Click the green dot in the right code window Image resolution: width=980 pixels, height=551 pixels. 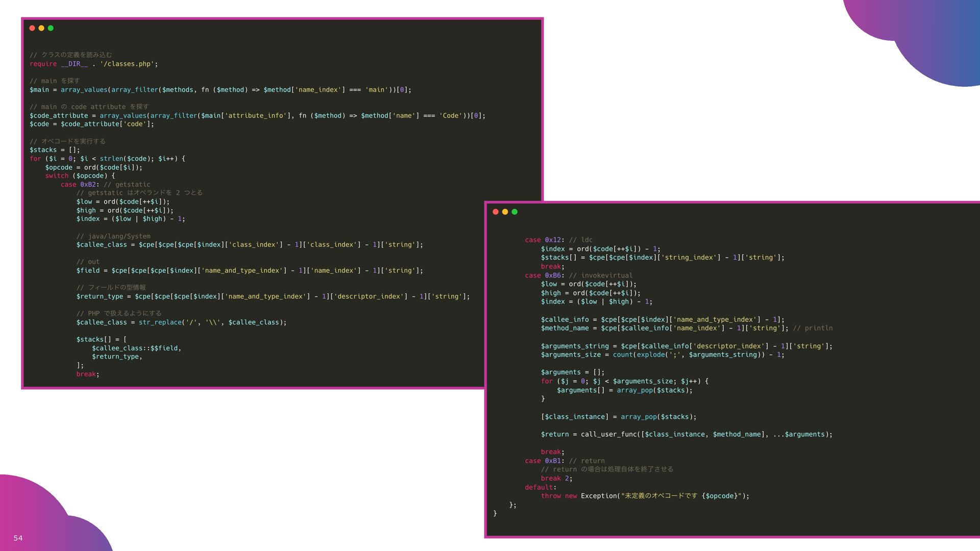point(514,212)
